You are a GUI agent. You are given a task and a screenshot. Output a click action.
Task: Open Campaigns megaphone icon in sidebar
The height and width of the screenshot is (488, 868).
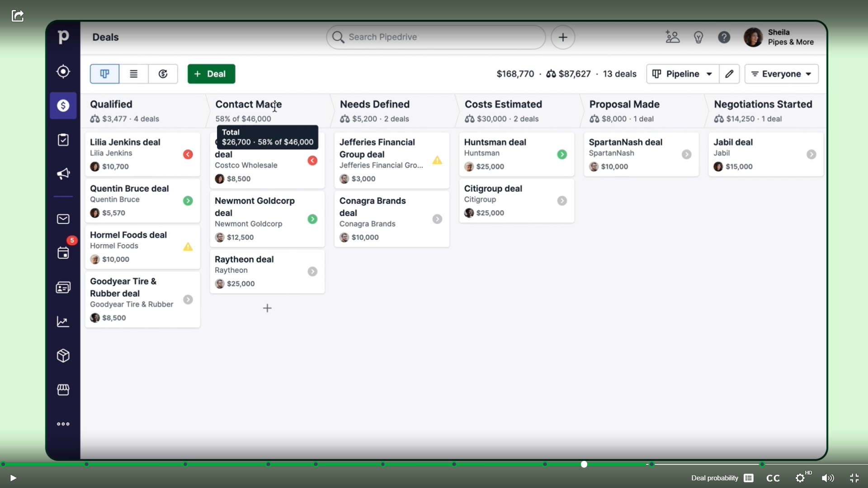(x=63, y=174)
